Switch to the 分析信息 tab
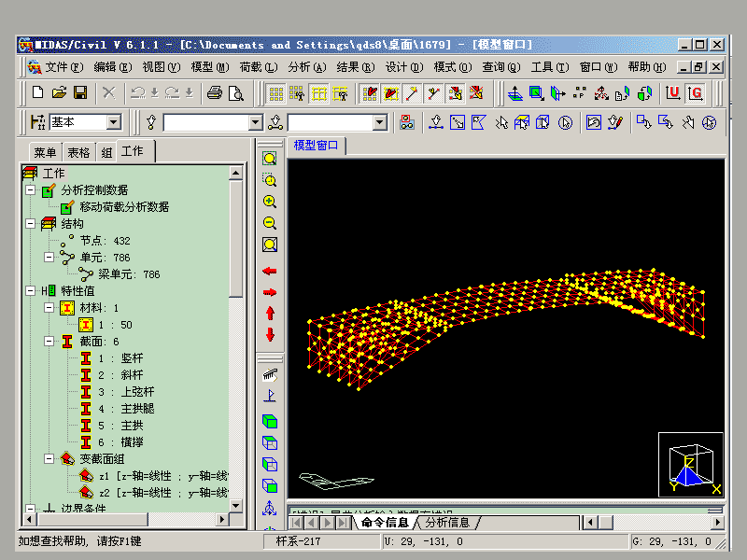Image resolution: width=747 pixels, height=560 pixels. point(447,523)
